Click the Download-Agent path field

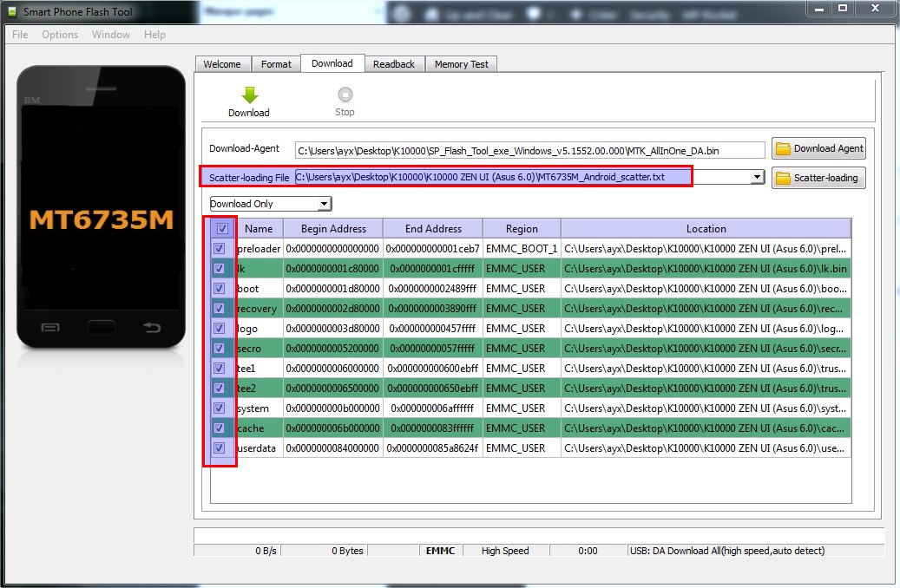click(529, 150)
